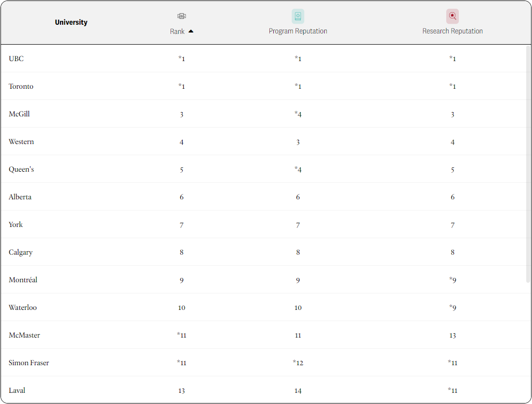Click Alberta's rank value 6

[182, 197]
